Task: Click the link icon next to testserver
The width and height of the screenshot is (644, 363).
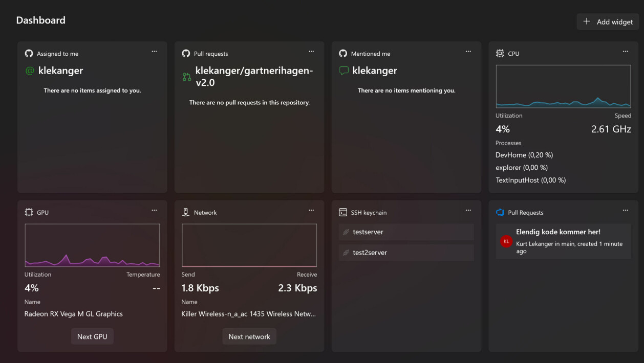Action: (346, 232)
